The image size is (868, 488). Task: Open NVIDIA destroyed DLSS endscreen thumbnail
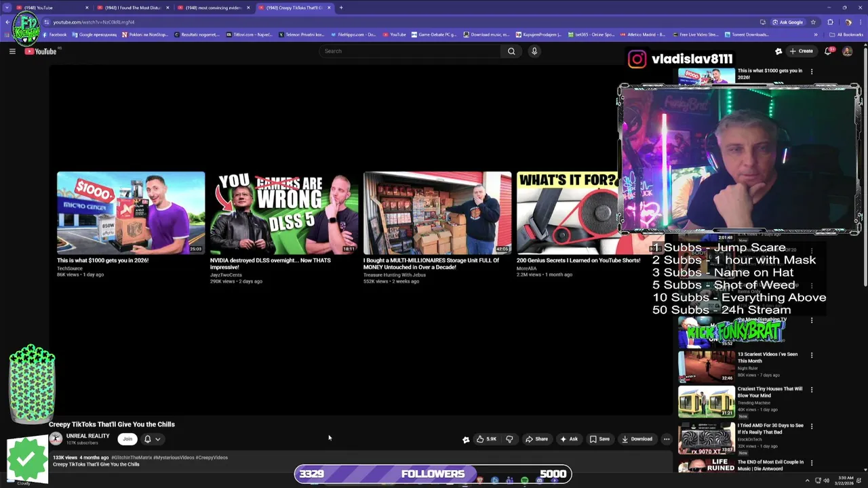(284, 213)
